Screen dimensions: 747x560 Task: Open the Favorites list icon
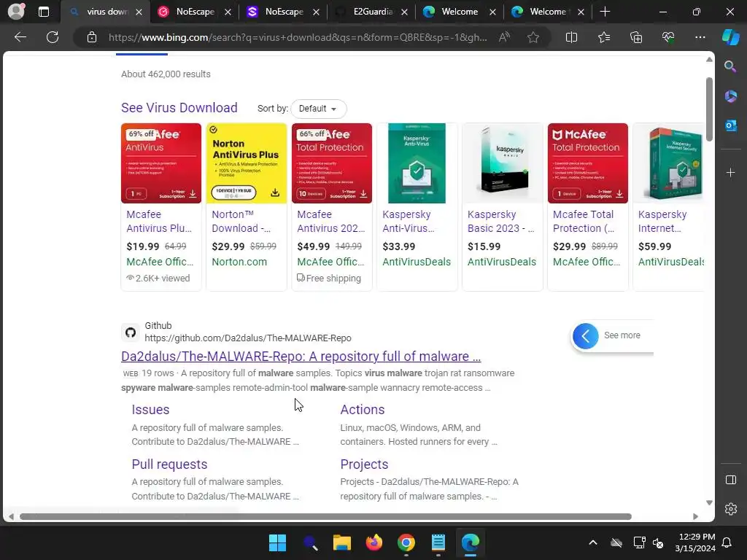pos(603,37)
